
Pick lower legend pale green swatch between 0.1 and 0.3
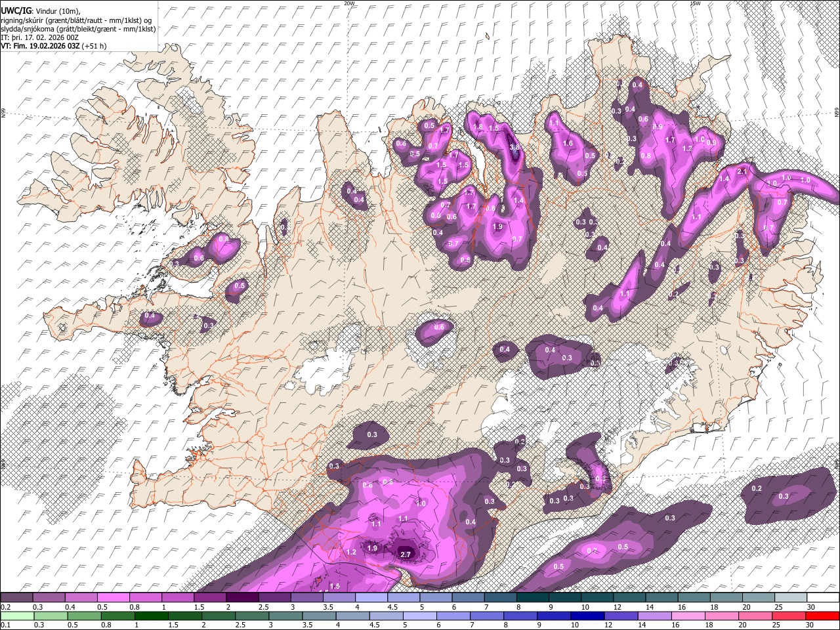click(x=17, y=616)
